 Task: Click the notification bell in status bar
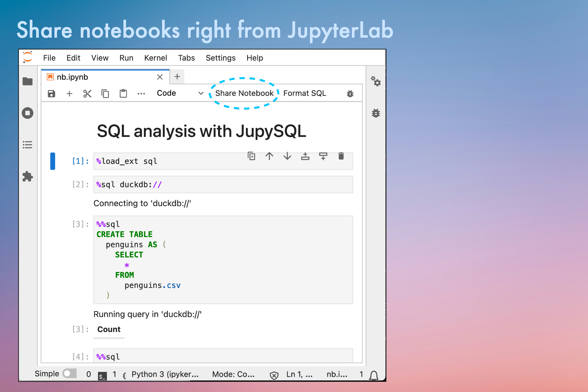(374, 375)
